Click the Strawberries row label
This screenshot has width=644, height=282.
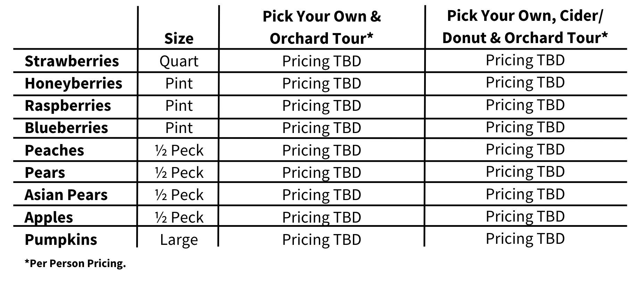[x=72, y=61]
